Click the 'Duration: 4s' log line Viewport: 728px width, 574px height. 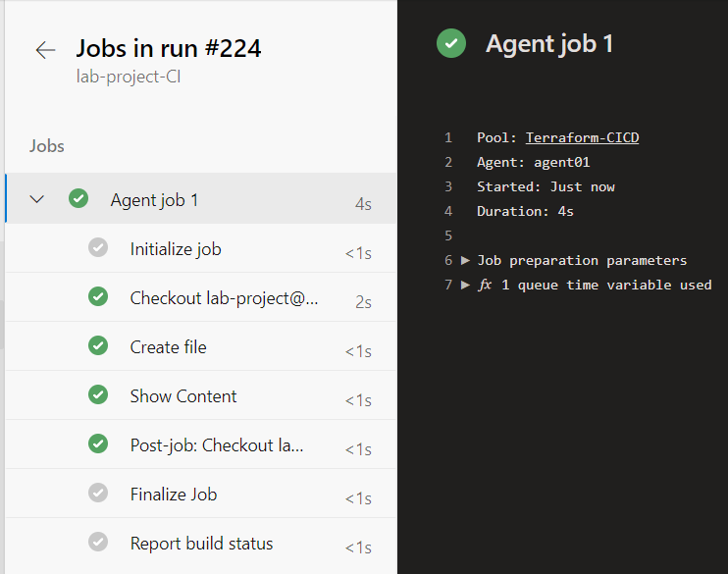coord(525,211)
